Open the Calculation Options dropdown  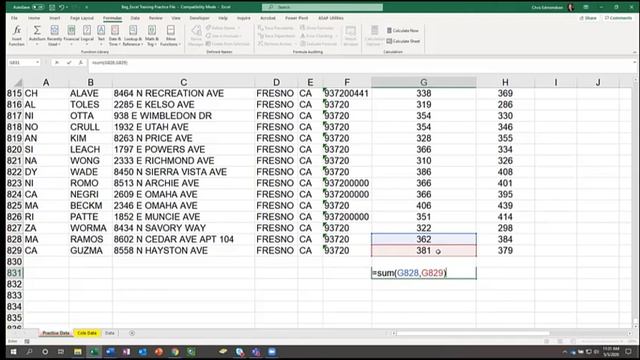click(x=374, y=35)
